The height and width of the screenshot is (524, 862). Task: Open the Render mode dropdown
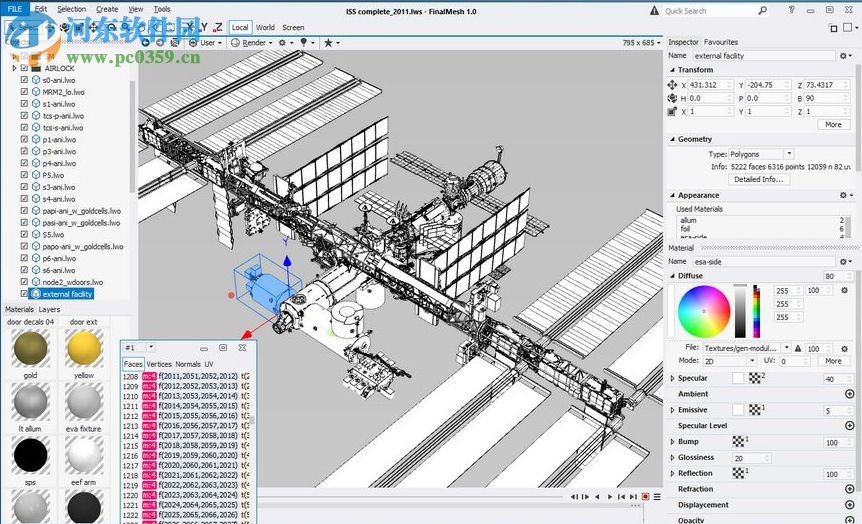click(252, 42)
